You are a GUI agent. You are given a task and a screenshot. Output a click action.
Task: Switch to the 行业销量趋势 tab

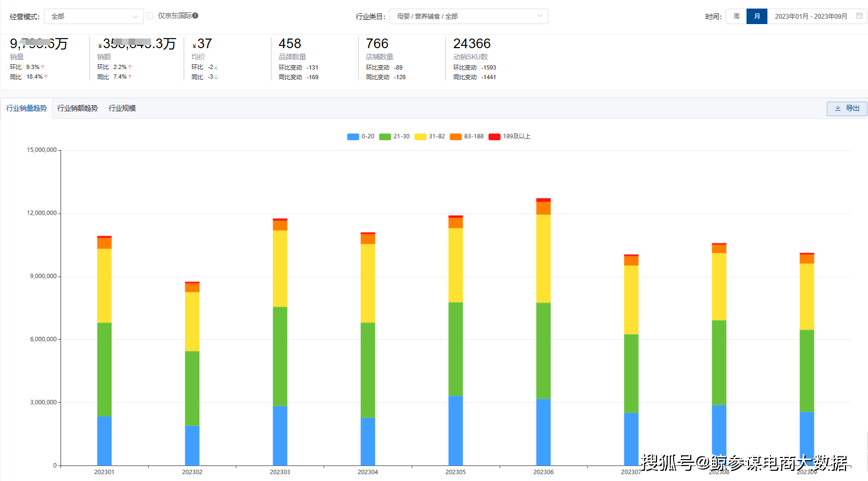(26, 108)
